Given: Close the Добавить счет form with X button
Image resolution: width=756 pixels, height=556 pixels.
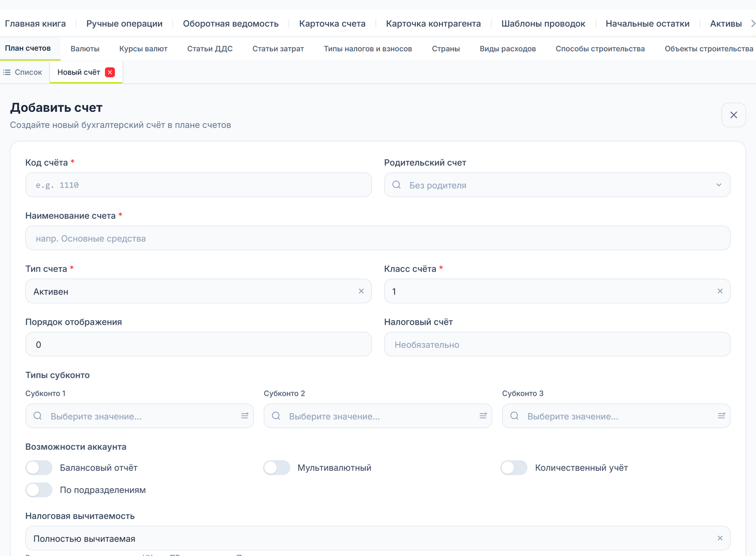Looking at the screenshot, I should [733, 115].
